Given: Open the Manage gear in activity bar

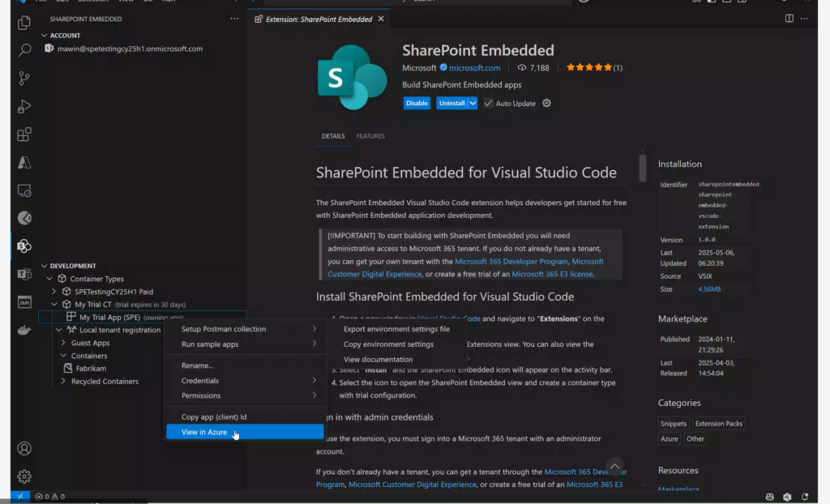Looking at the screenshot, I should (24, 476).
